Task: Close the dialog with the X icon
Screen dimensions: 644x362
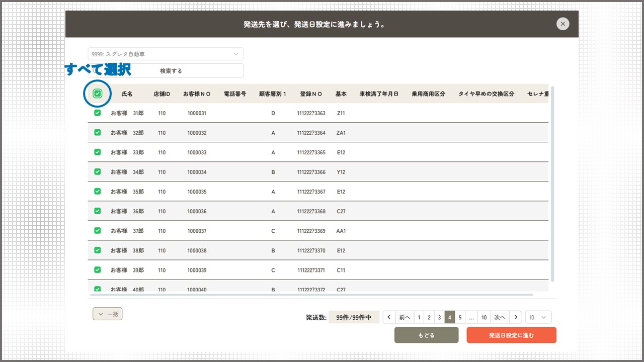Action: pyautogui.click(x=563, y=24)
